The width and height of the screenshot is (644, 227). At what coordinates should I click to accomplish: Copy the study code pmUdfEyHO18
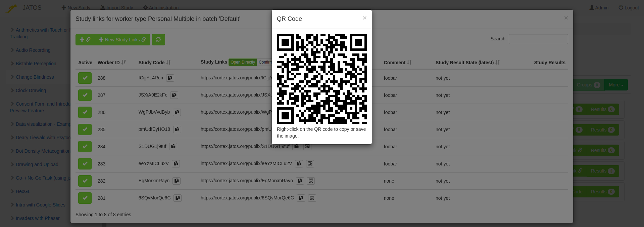(x=177, y=129)
